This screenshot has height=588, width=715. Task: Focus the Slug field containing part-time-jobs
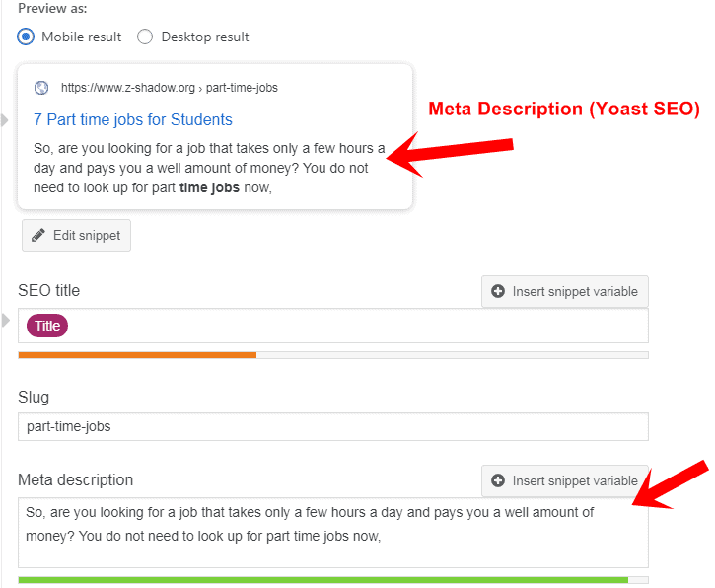pos(332,426)
